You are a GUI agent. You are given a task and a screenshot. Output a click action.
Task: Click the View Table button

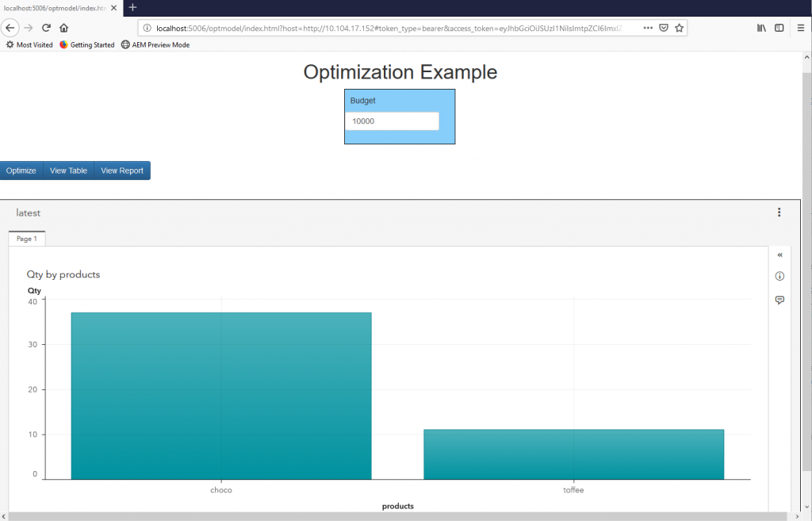[x=68, y=170]
